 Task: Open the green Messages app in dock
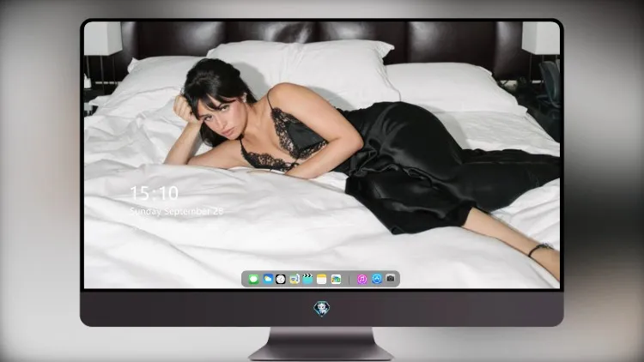point(253,279)
